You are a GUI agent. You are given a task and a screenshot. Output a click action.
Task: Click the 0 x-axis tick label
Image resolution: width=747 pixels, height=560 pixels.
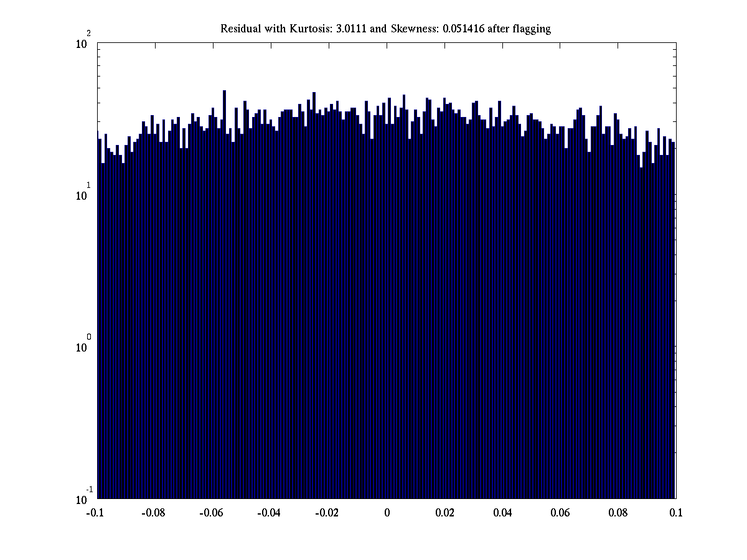point(387,513)
